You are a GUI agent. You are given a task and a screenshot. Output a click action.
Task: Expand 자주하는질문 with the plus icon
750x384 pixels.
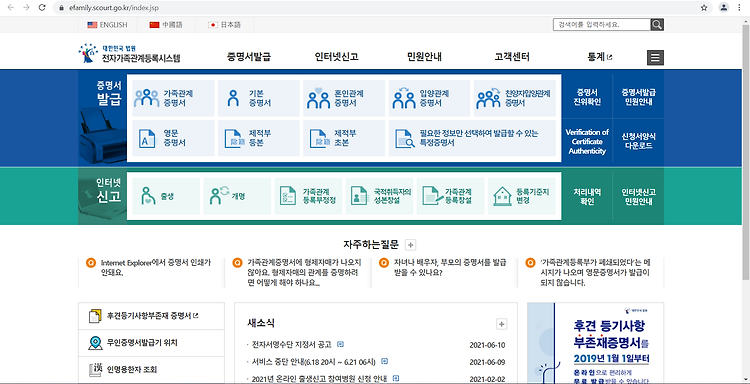point(410,245)
